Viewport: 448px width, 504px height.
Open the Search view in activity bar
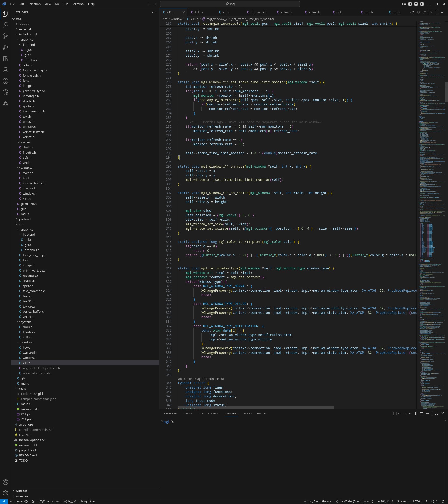[x=5, y=25]
